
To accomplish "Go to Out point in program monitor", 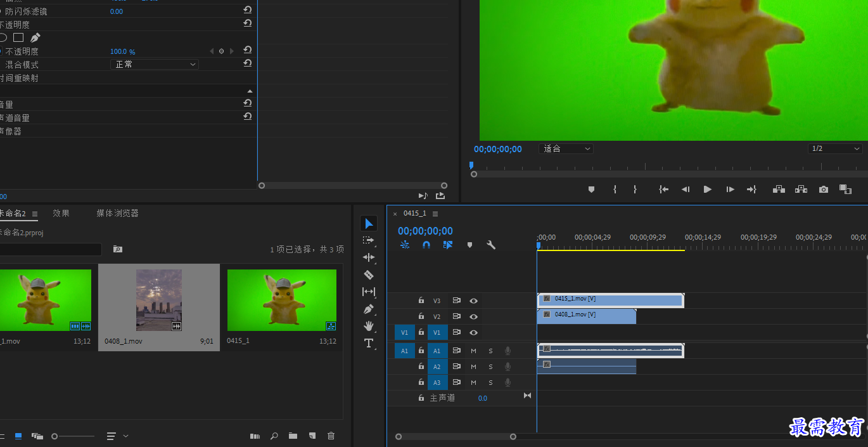I will (x=751, y=189).
